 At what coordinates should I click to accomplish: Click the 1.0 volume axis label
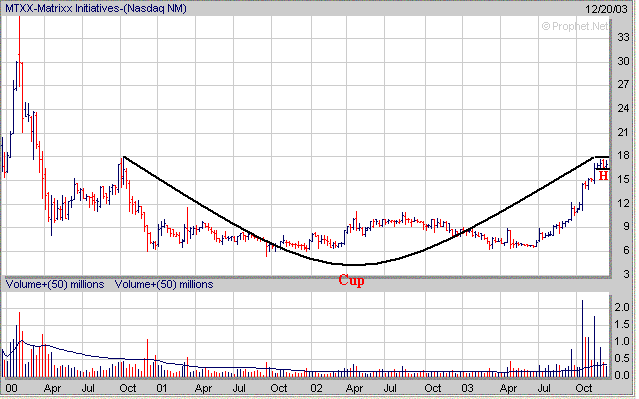coord(621,342)
